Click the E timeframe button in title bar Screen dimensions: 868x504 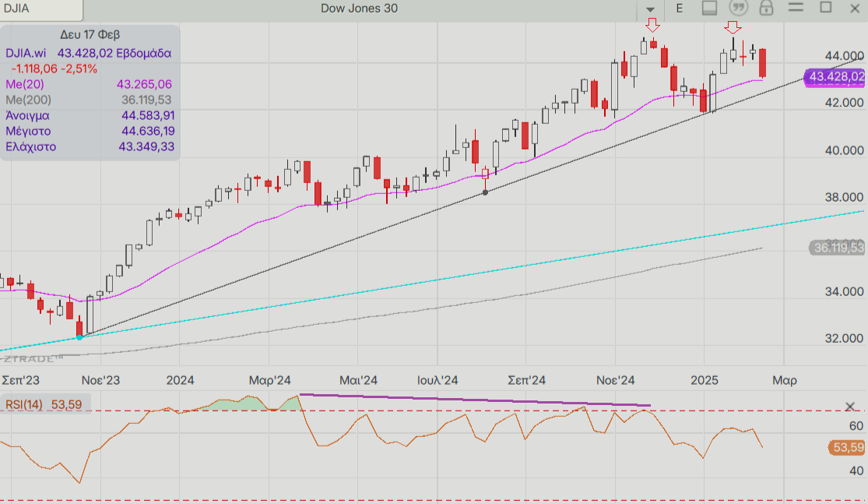pyautogui.click(x=680, y=9)
